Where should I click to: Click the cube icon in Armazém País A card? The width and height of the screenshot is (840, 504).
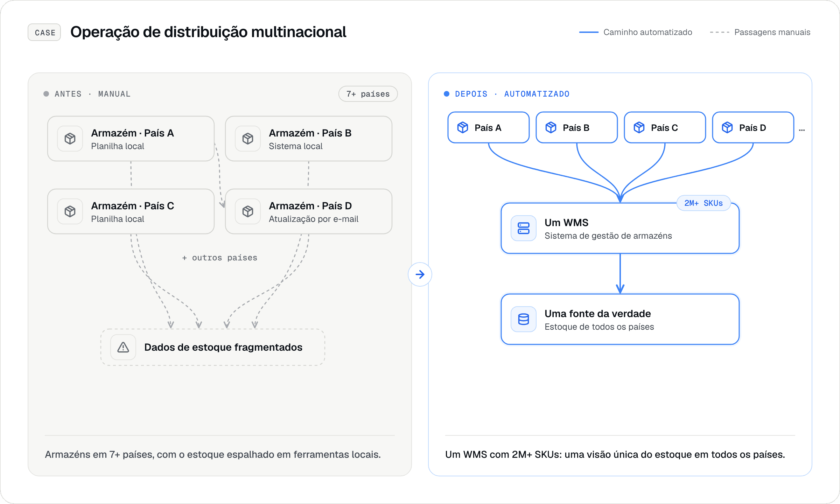tap(70, 139)
